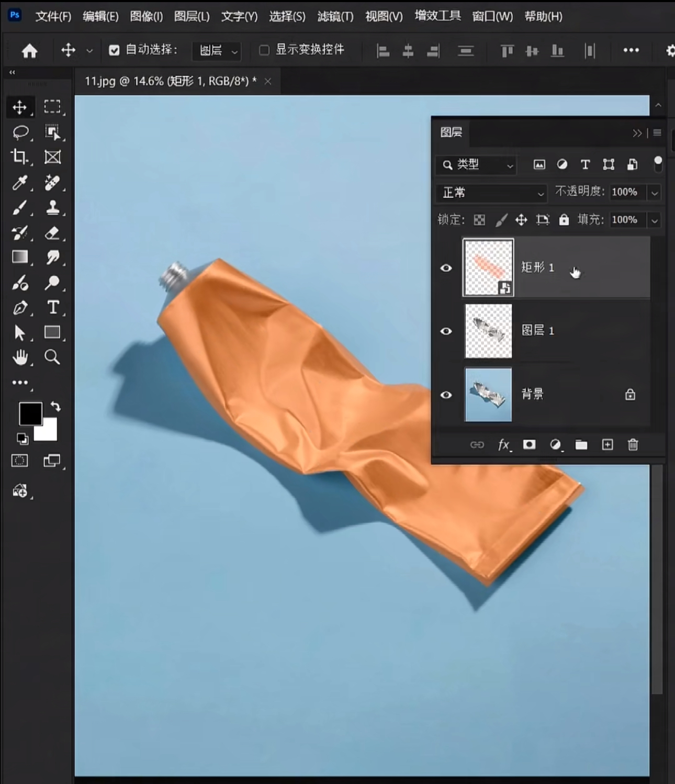Expand the 不透明度 opacity dropdown arrow
This screenshot has height=784, width=675.
(654, 193)
